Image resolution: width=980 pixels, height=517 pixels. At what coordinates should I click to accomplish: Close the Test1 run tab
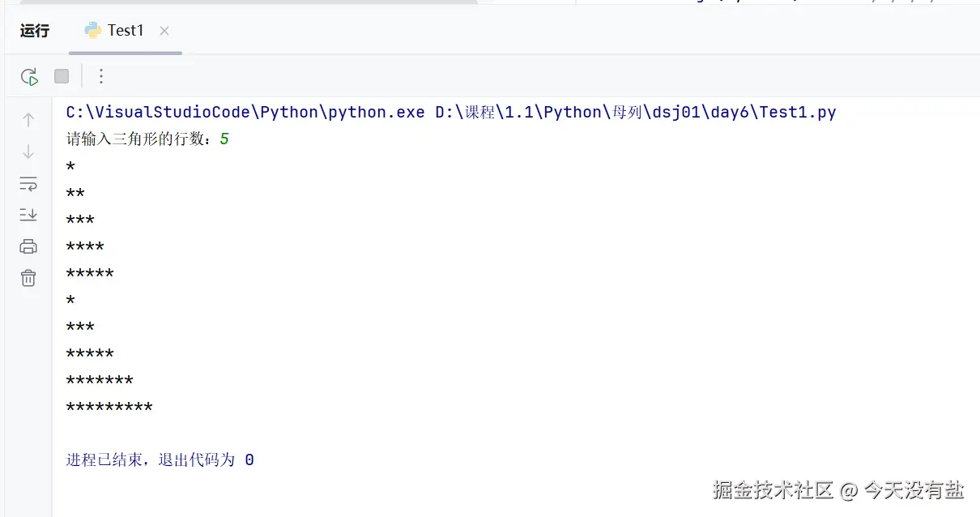click(x=164, y=31)
